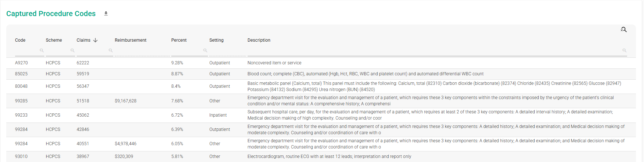Click the Description filter search icon

(x=625, y=50)
